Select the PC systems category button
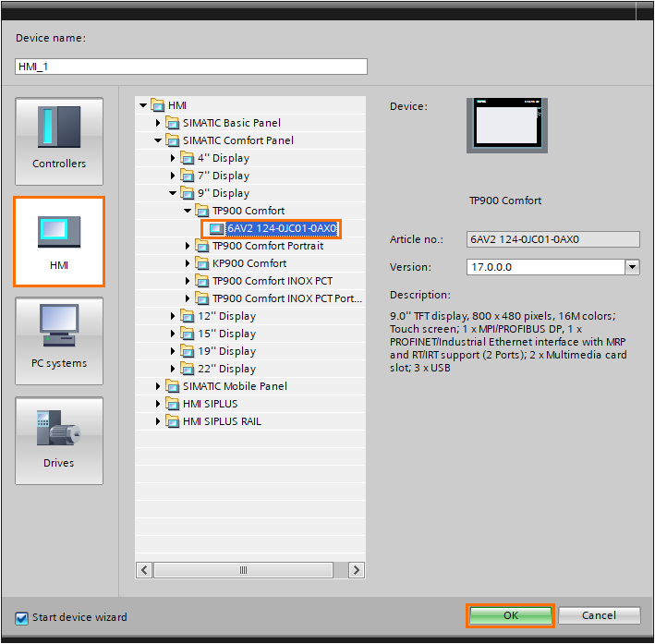Screen dimensions: 655x644 coord(59,341)
